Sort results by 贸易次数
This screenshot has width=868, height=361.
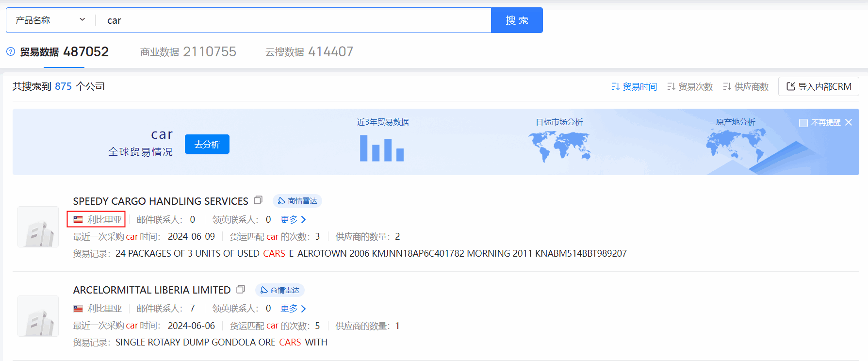pyautogui.click(x=690, y=87)
